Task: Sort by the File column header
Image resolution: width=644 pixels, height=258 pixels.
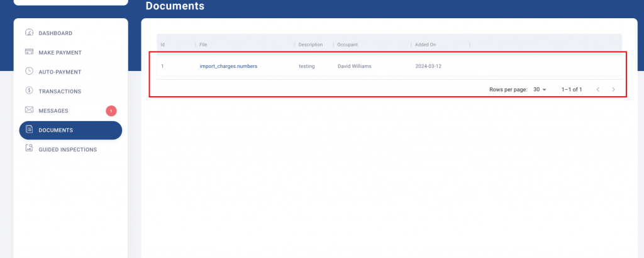Action: point(203,45)
